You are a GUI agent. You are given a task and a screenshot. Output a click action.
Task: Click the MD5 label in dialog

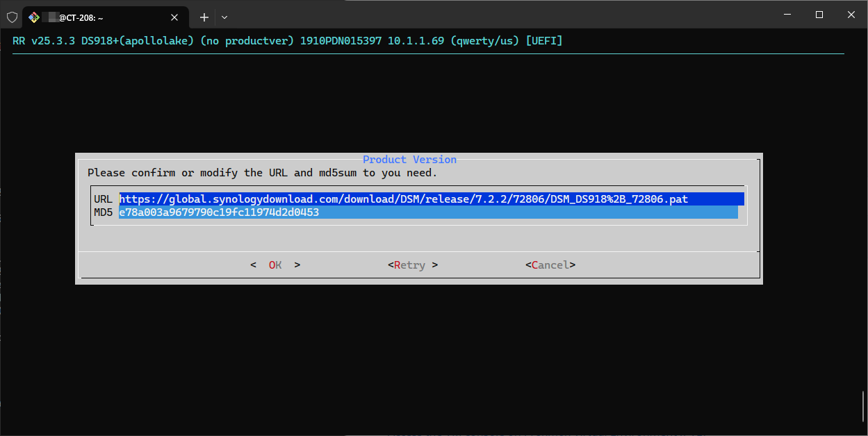click(x=103, y=212)
